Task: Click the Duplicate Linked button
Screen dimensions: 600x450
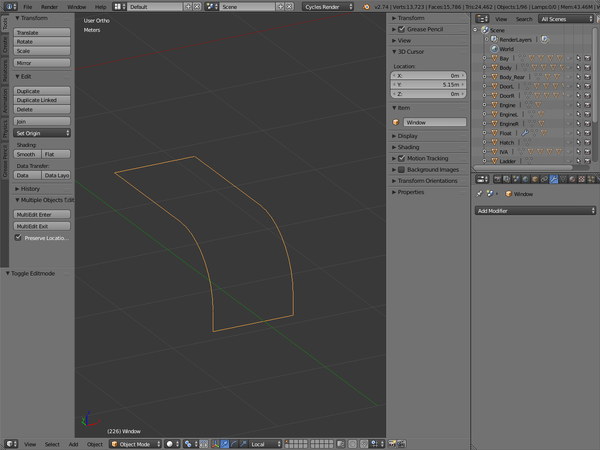Action: 42,100
